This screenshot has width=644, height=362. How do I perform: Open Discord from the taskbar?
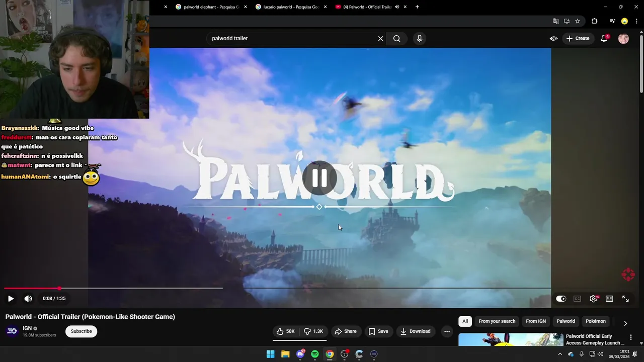click(300, 354)
